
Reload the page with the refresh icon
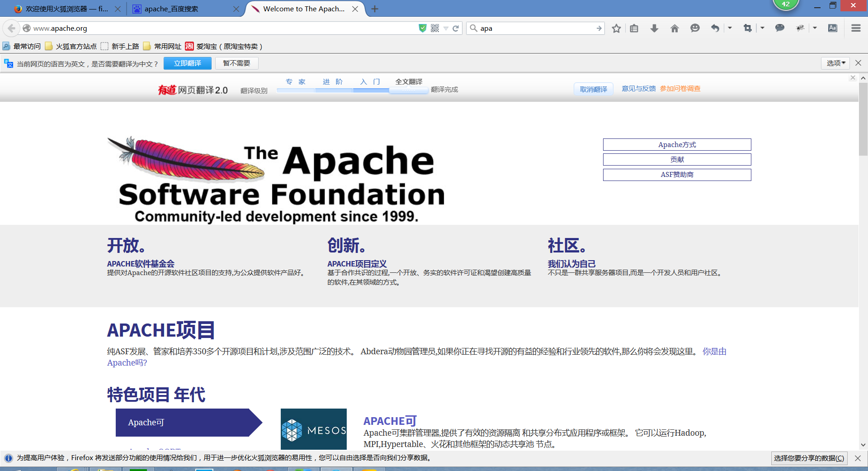pos(456,28)
